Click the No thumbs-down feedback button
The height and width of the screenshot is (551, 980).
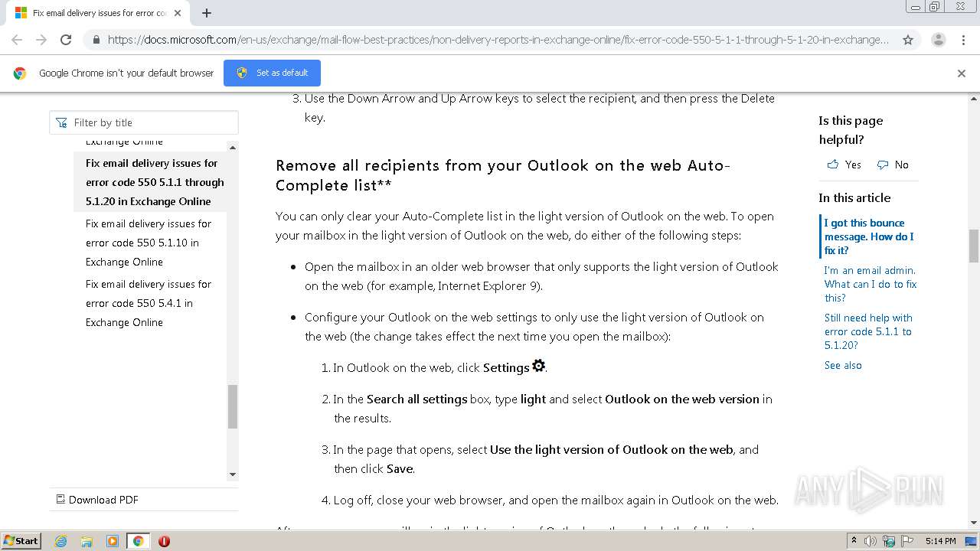pyautogui.click(x=893, y=165)
